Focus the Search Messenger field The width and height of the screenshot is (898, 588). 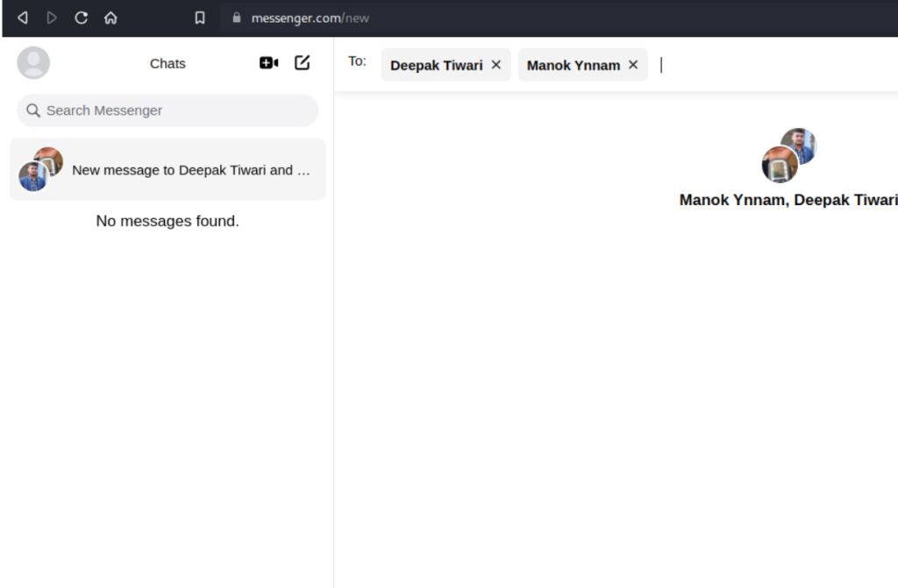tap(167, 110)
